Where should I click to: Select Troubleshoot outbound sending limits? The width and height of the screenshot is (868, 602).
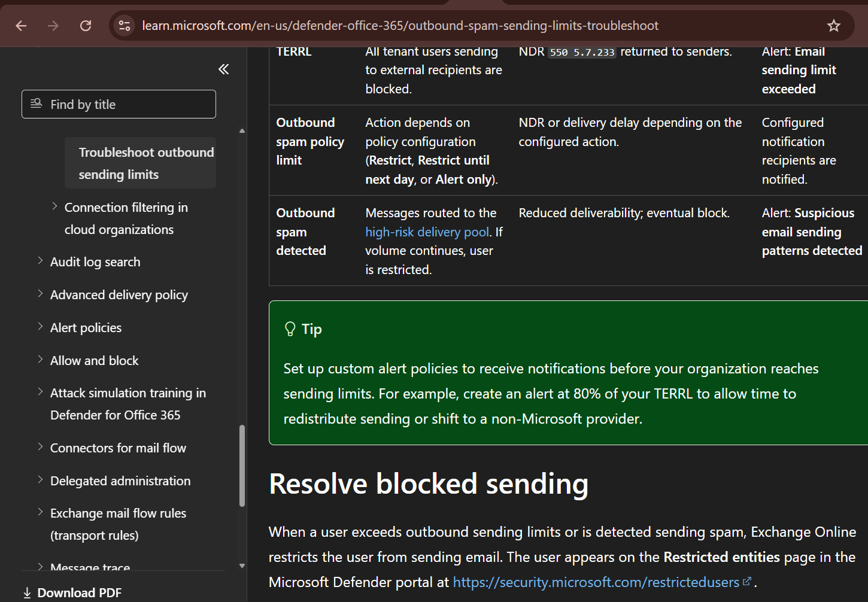[x=141, y=163]
